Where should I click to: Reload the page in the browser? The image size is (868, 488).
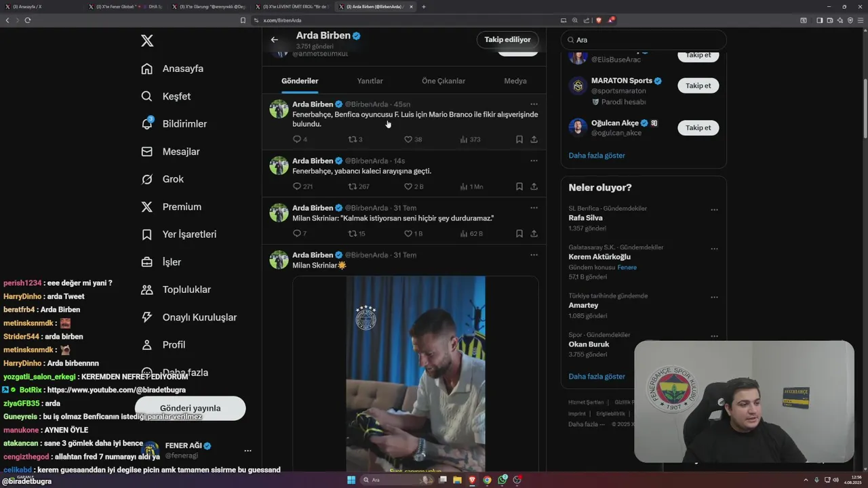click(28, 20)
